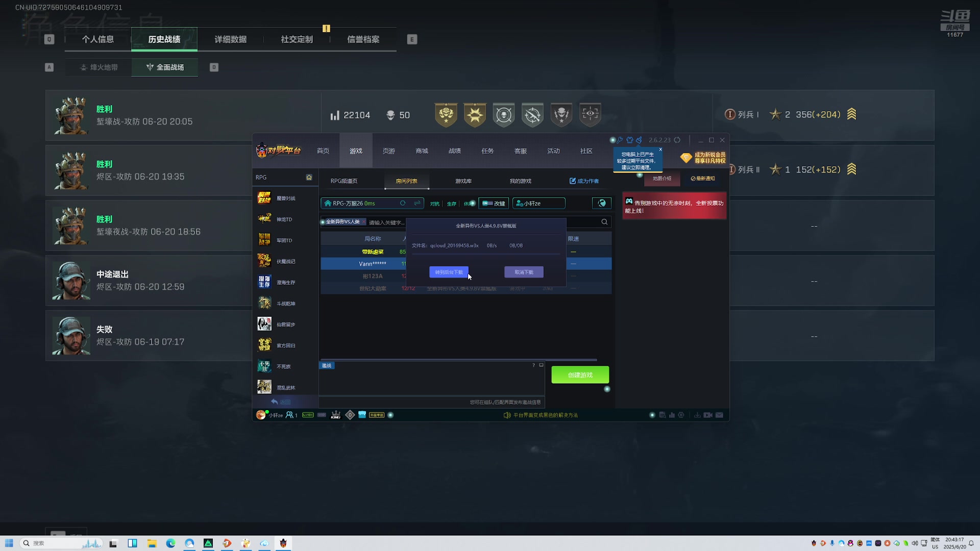Click the video camera icon in status bar
Viewport: 980px width, 551px height.
click(708, 415)
